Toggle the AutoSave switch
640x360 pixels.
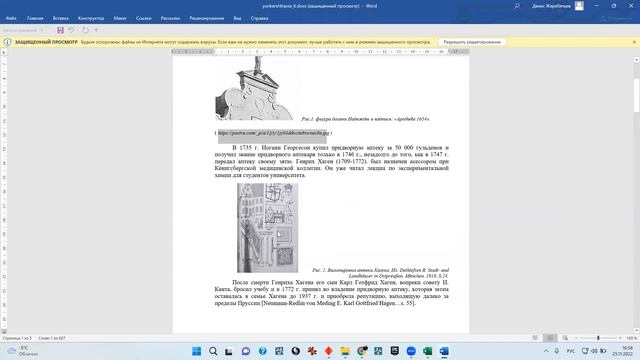click(23, 30)
